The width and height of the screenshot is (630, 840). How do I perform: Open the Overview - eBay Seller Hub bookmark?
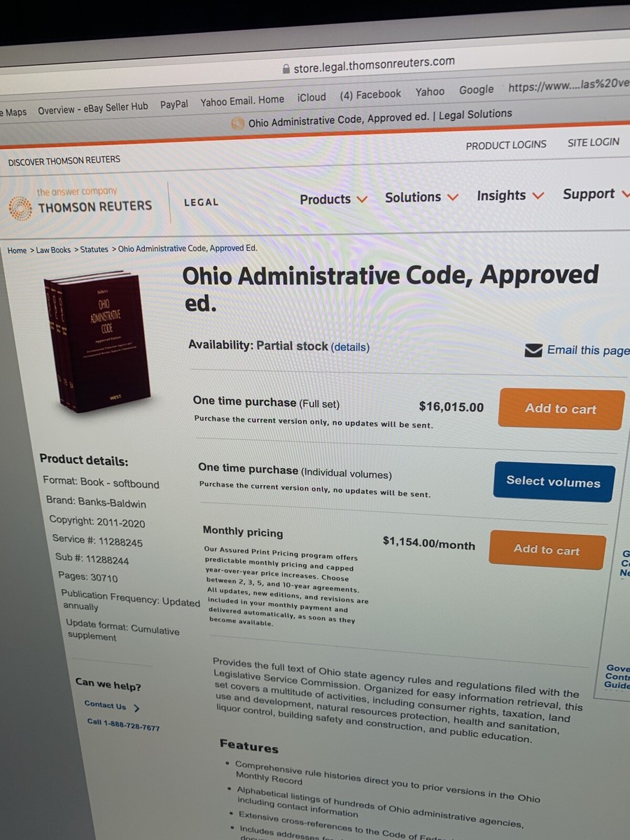93,108
